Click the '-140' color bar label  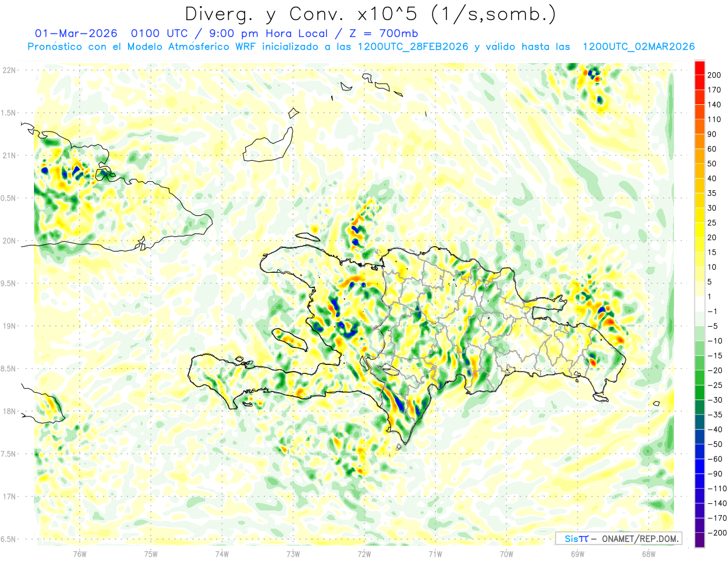pyautogui.click(x=716, y=503)
